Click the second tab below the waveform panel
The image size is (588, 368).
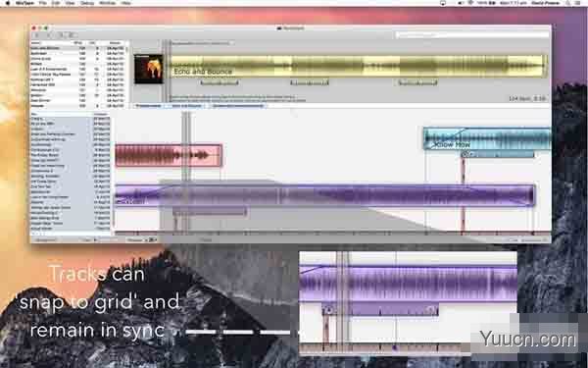tap(186, 106)
